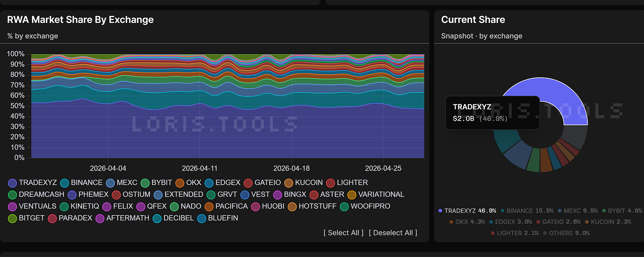Select the AFTERMATH legend entry

coord(123,219)
